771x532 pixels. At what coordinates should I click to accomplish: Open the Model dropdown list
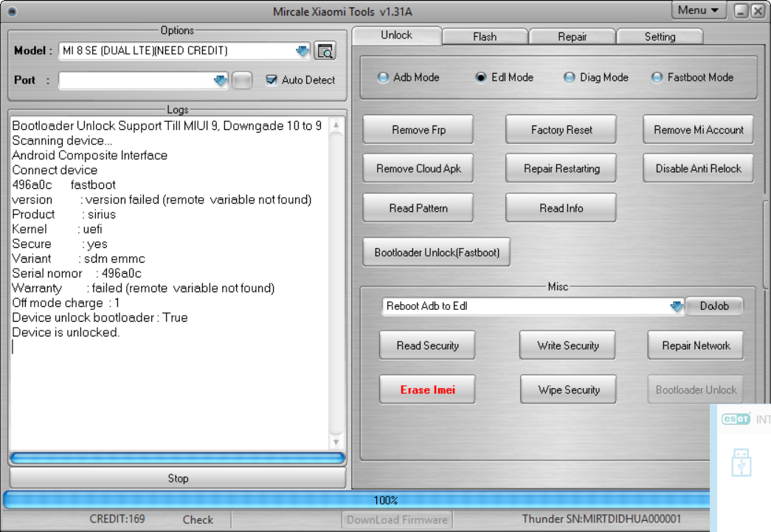point(302,51)
